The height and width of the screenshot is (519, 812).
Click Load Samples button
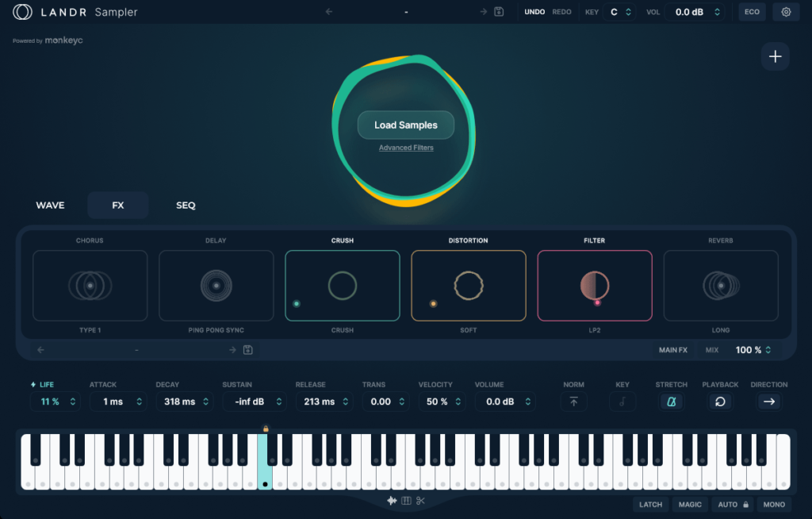pos(406,125)
